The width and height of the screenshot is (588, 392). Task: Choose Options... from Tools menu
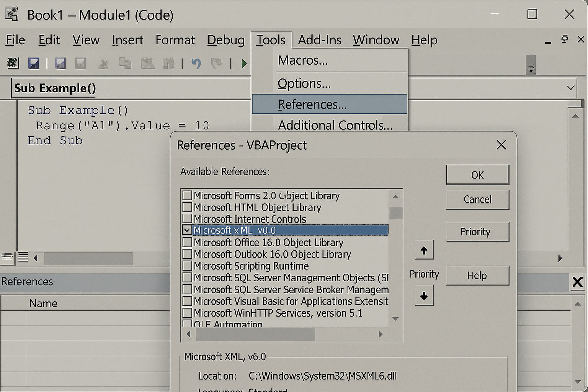point(330,83)
